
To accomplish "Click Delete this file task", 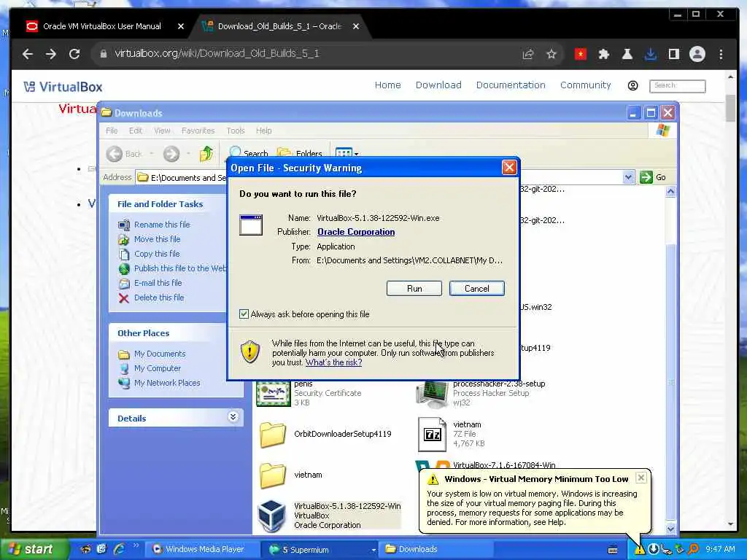I will tap(159, 297).
